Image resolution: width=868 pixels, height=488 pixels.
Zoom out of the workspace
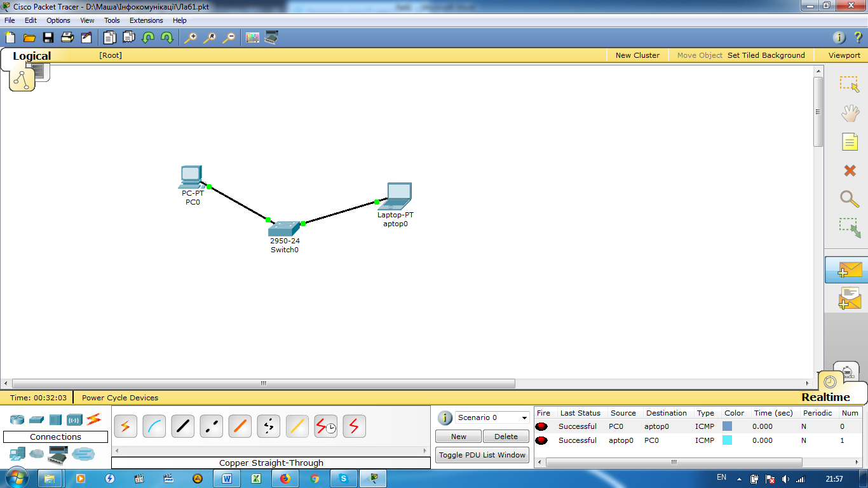(229, 37)
